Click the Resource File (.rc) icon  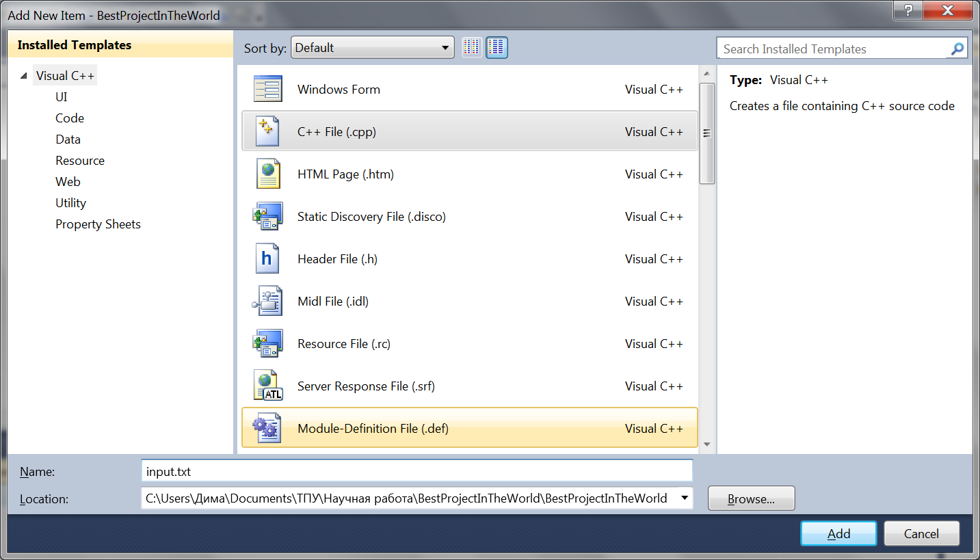tap(267, 343)
